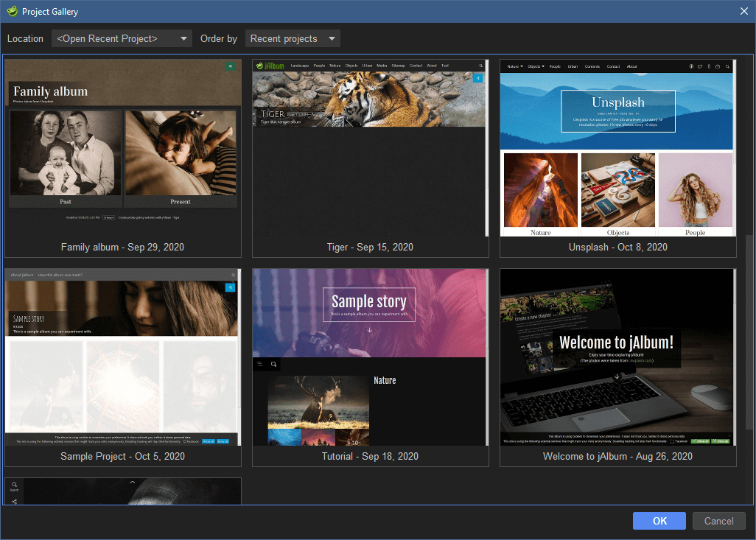Select Contact in the Unsplash preview menu
This screenshot has height=540, width=756.
tap(613, 66)
